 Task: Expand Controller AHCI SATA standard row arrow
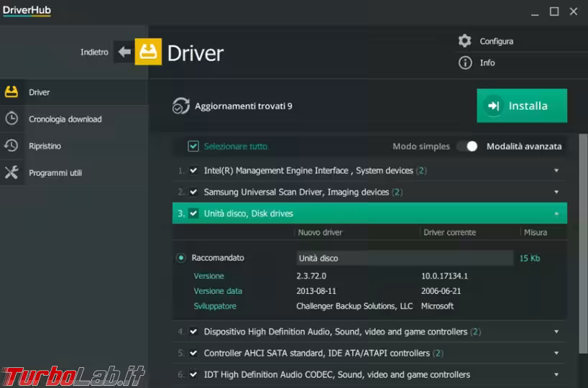pos(556,353)
